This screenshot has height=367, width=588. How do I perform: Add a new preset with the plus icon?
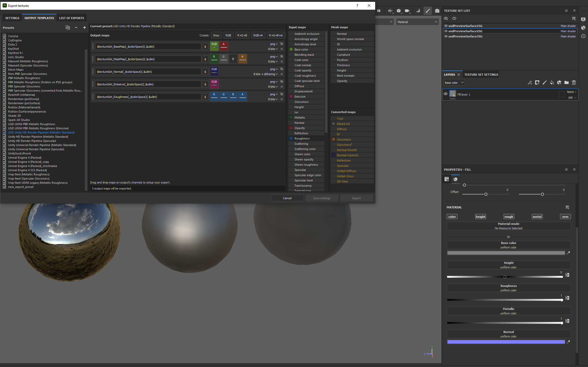pos(84,27)
